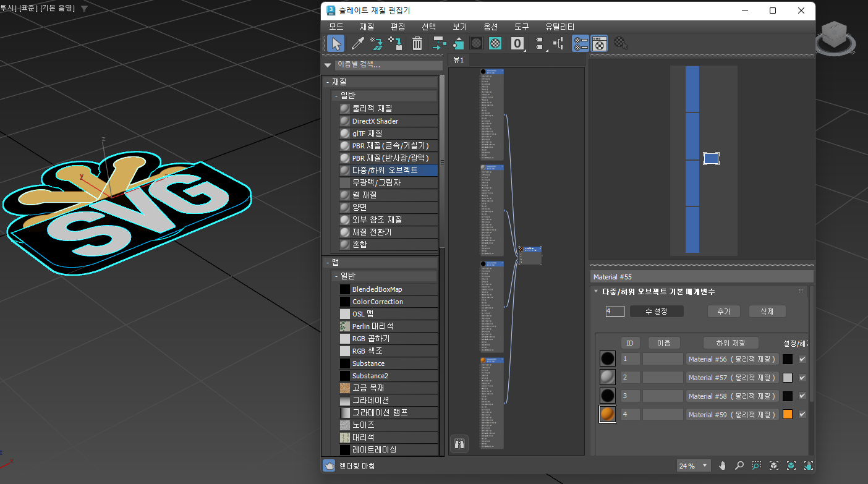The height and width of the screenshot is (484, 868).
Task: Select 노이즈 map in the list
Action: (388, 425)
